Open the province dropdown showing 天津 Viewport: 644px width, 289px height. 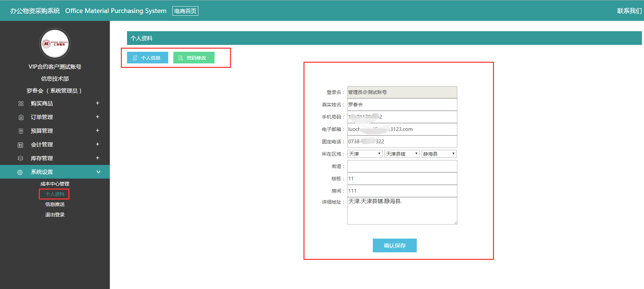click(x=365, y=154)
